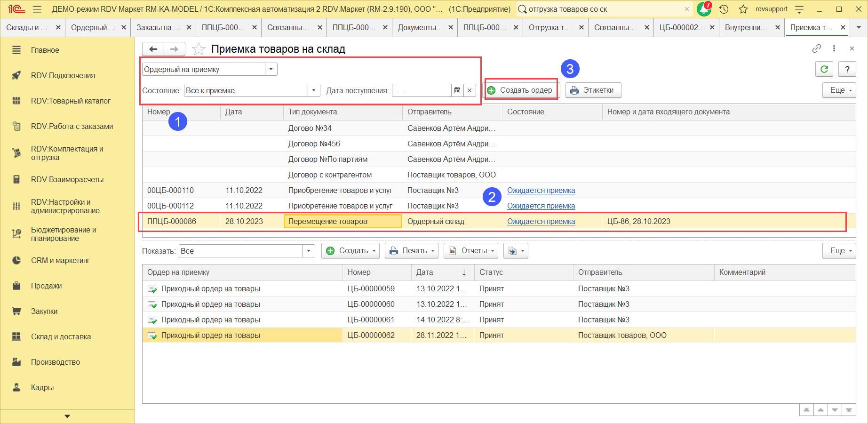This screenshot has width=868, height=424.
Task: Click the Этикетки button
Action: 593,90
